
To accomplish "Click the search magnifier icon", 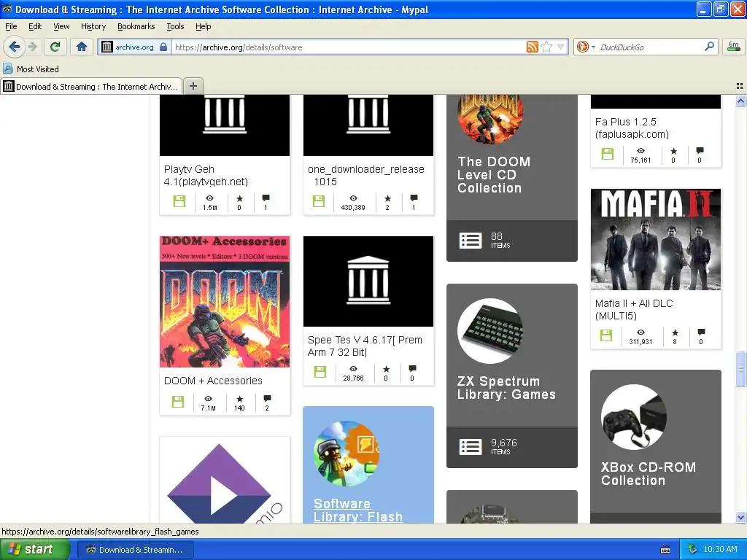I will (709, 46).
